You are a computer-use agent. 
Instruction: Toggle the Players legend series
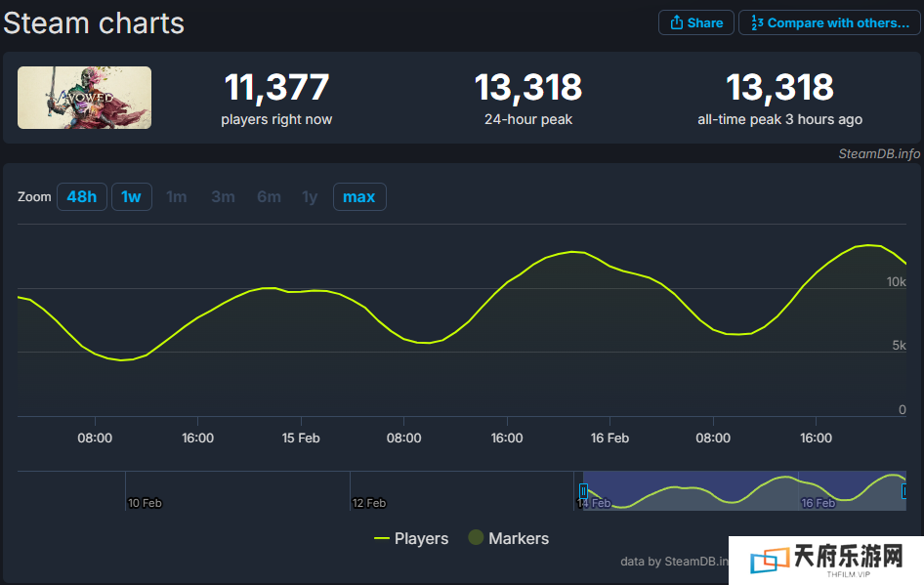pos(411,538)
